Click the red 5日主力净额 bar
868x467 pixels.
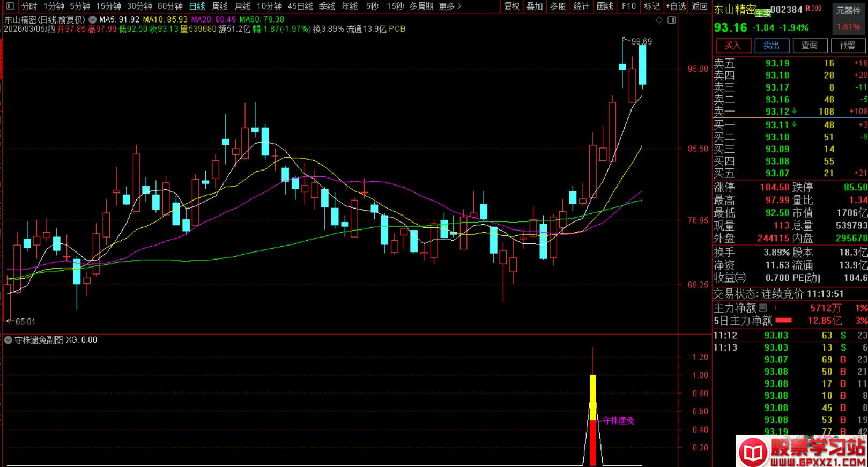pos(783,321)
